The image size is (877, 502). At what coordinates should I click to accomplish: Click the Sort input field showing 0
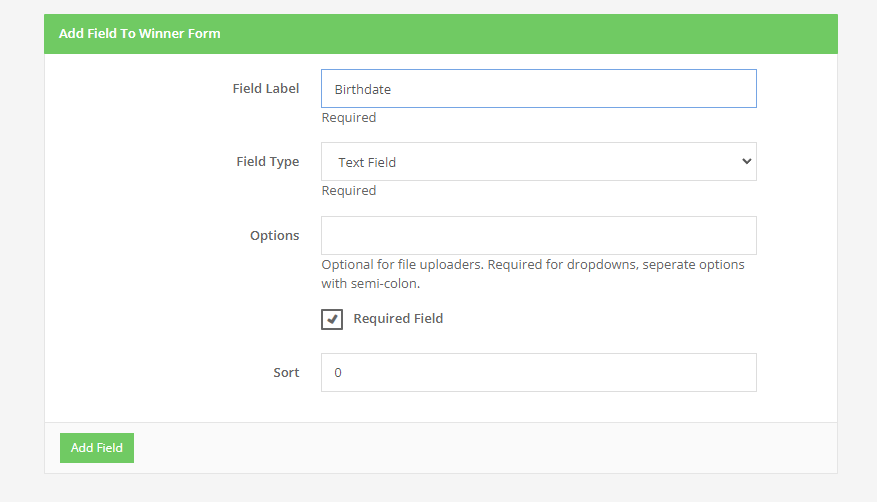pos(538,372)
